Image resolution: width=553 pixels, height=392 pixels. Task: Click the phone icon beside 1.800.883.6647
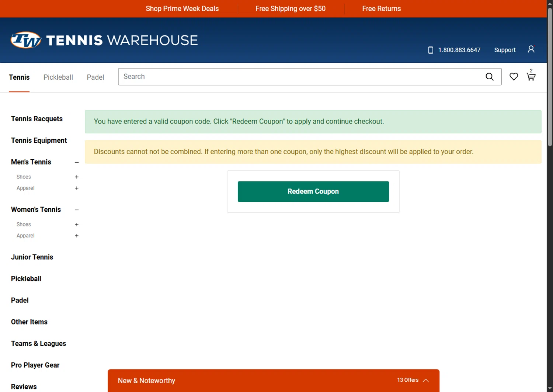click(430, 50)
